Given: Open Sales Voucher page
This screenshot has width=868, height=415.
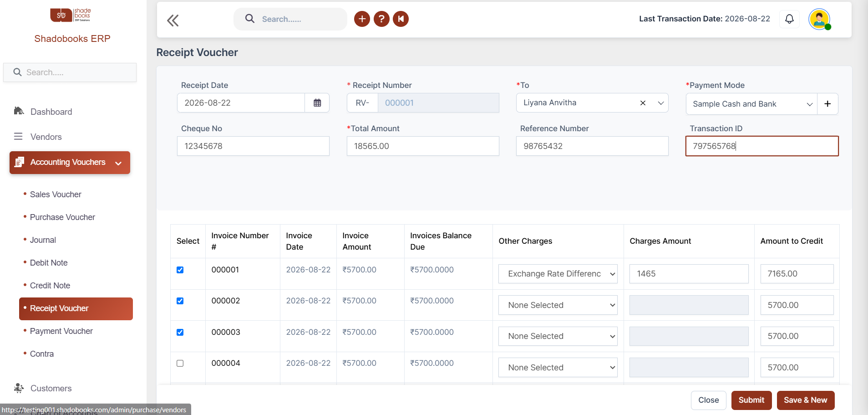Looking at the screenshot, I should click(56, 195).
